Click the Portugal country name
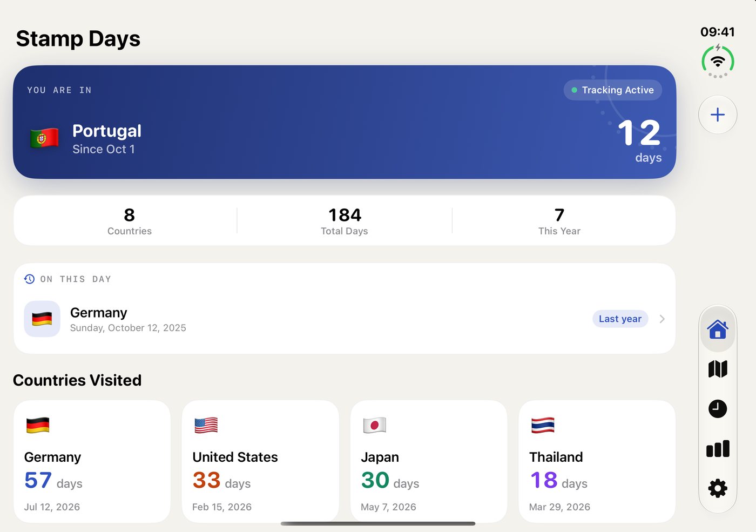756x532 pixels. coord(107,131)
